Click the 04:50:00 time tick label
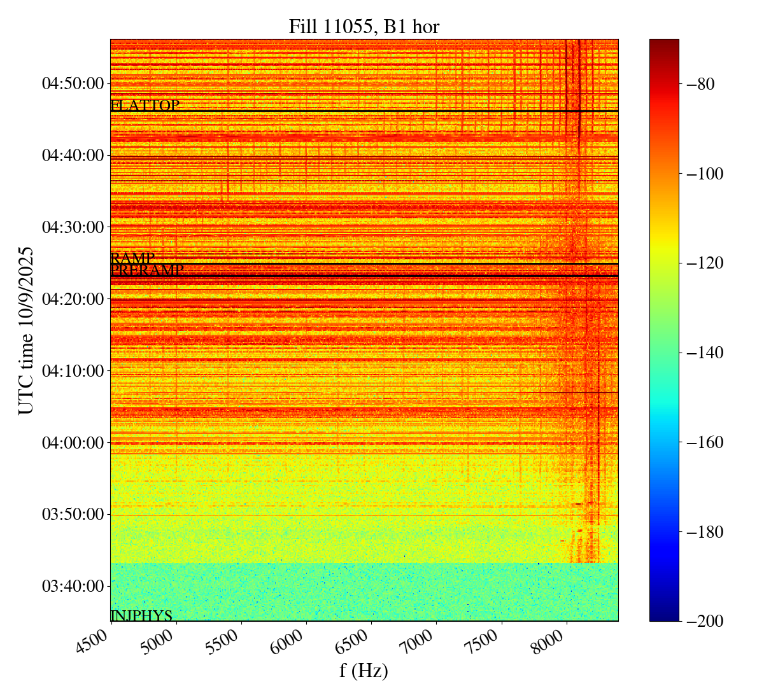764x700 pixels. 73,83
